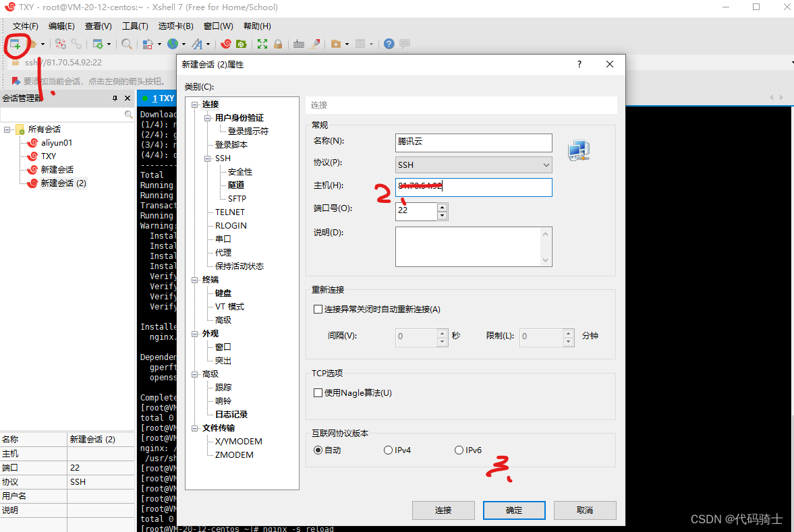Click the dialog's question mark help button
This screenshot has height=532, width=794.
[x=579, y=64]
